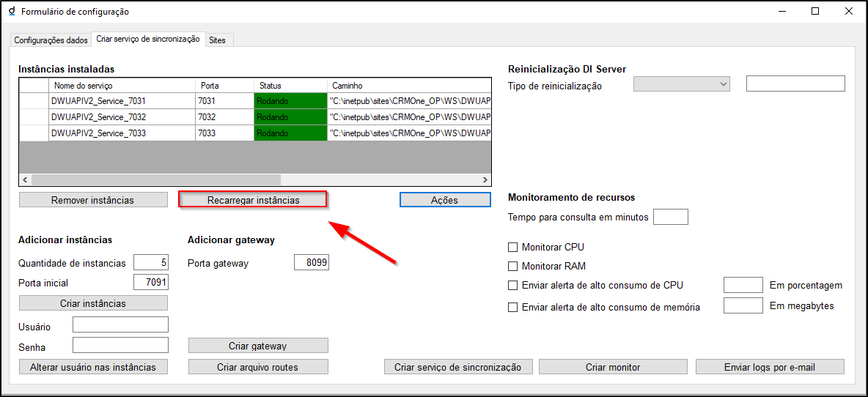Open the Ações button
The height and width of the screenshot is (397, 868).
(x=444, y=200)
